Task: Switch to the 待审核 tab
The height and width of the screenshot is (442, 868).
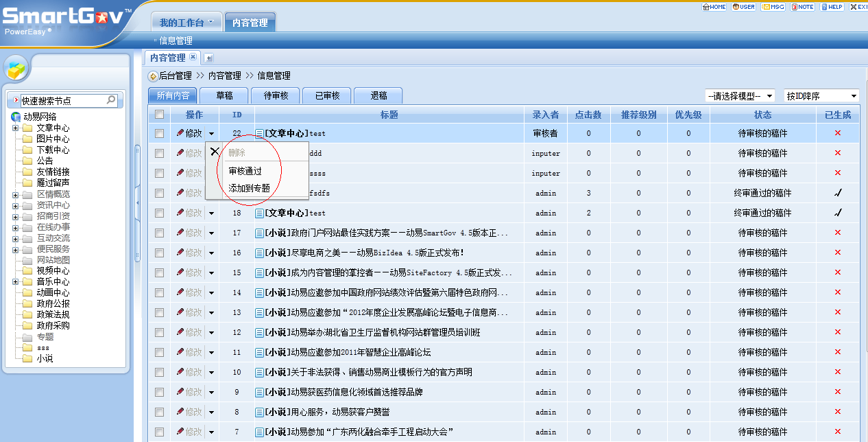Action: coord(276,96)
